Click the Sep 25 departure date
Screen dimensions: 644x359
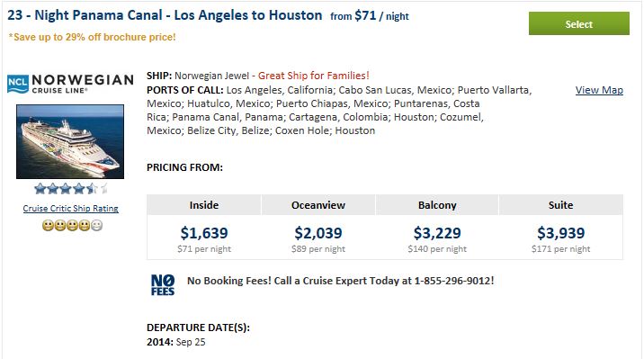click(190, 342)
